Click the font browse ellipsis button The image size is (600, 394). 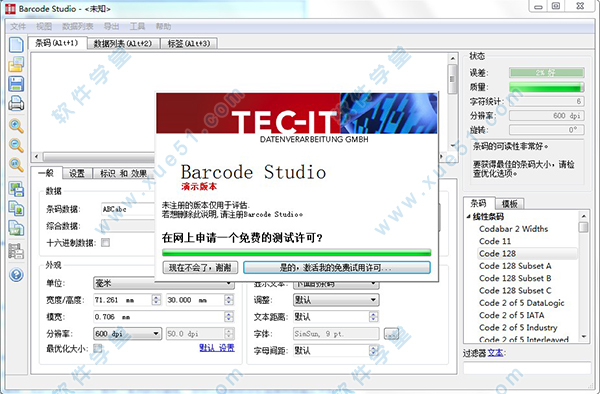tap(391, 334)
